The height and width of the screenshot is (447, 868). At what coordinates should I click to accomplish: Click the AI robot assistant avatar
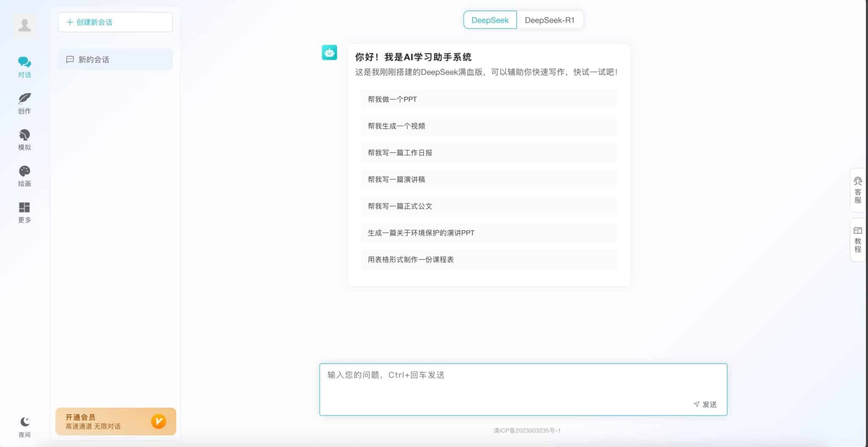329,53
